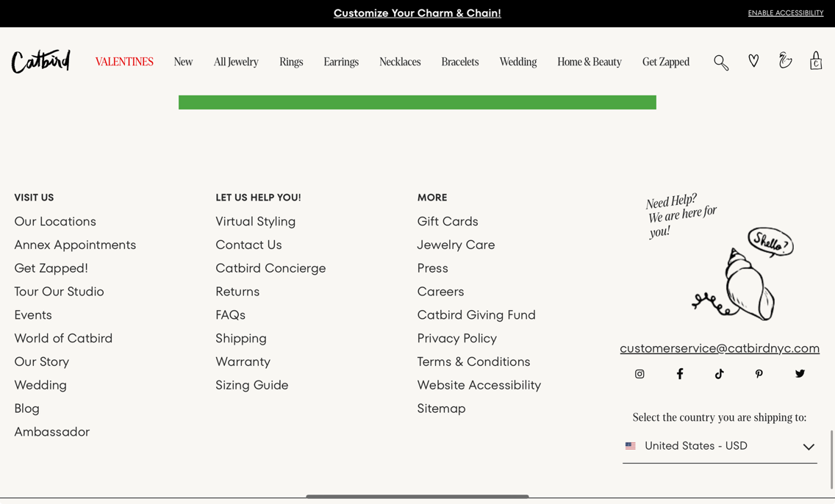835x504 pixels.
Task: Open the Blog link
Action: pyautogui.click(x=26, y=408)
